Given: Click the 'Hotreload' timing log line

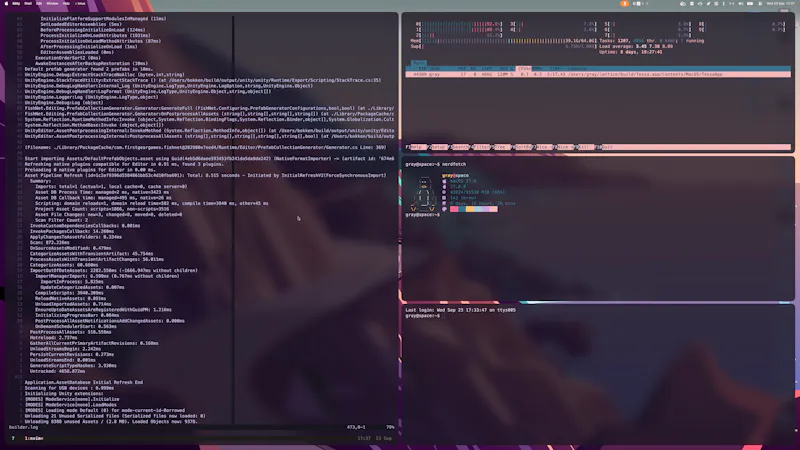Looking at the screenshot, I should pyautogui.click(x=54, y=338).
